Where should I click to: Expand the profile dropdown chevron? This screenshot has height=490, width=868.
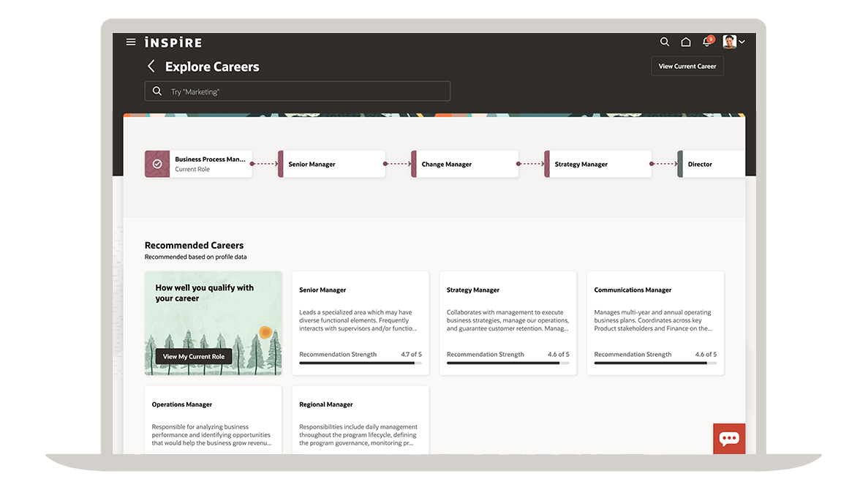pos(742,42)
